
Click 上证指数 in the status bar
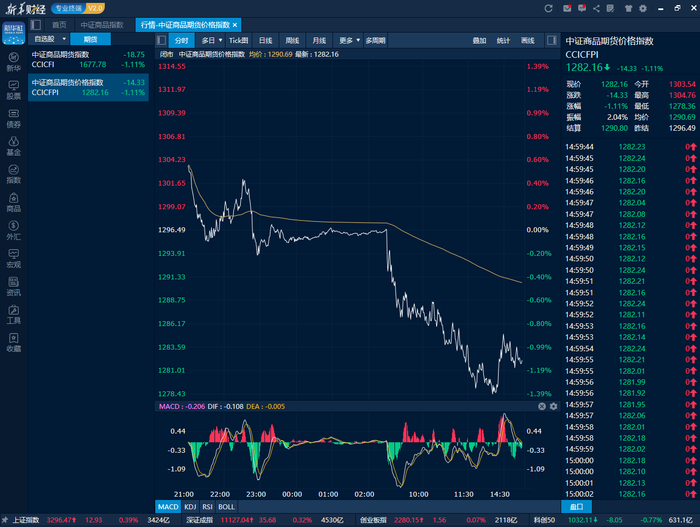pyautogui.click(x=26, y=520)
